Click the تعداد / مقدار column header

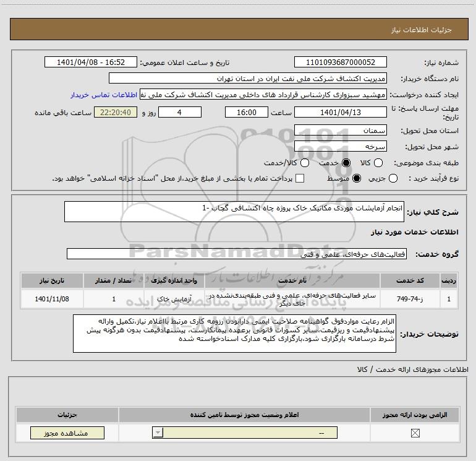(x=114, y=280)
